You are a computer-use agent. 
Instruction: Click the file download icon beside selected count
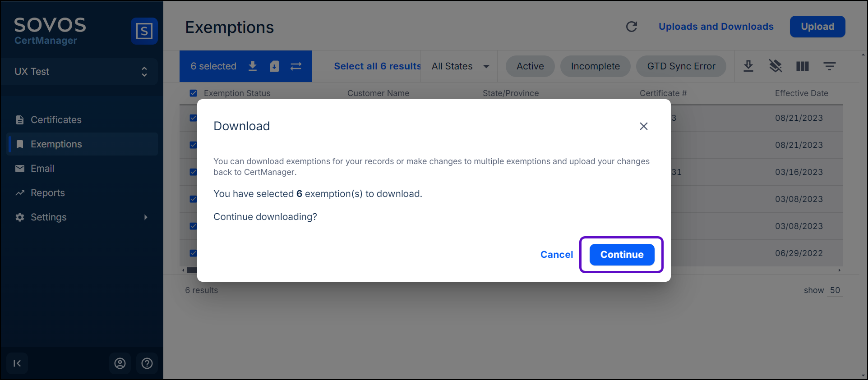tap(274, 66)
